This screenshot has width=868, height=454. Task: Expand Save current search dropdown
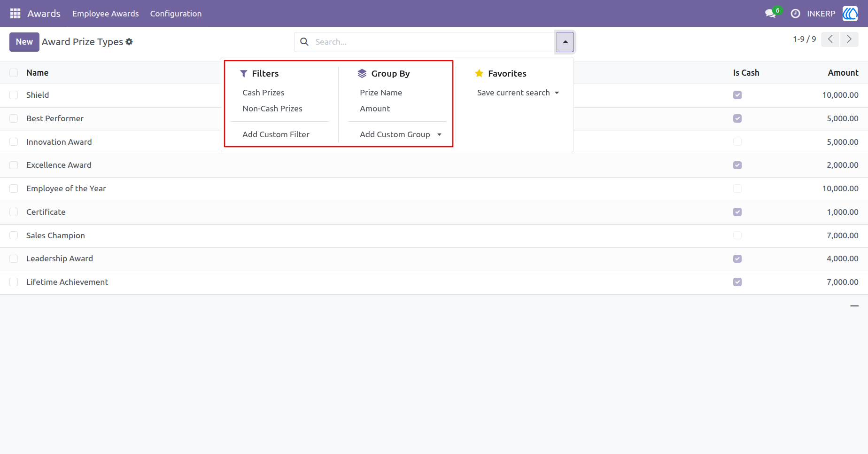(518, 93)
